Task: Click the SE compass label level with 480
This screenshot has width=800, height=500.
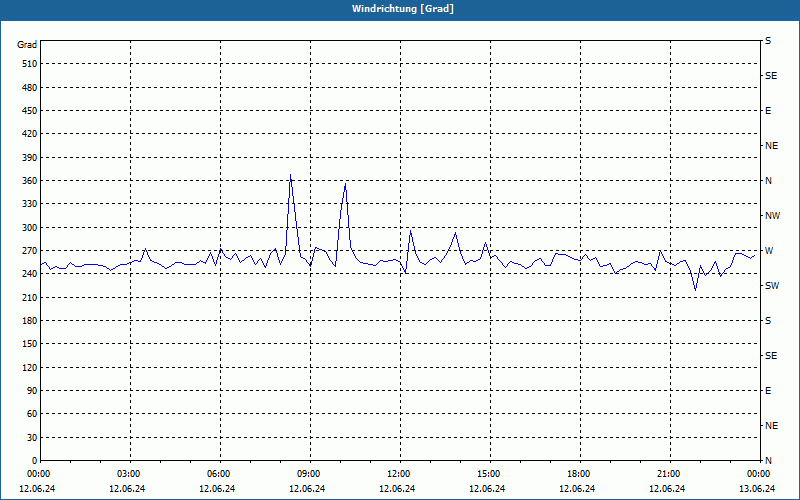Action: coord(771,76)
